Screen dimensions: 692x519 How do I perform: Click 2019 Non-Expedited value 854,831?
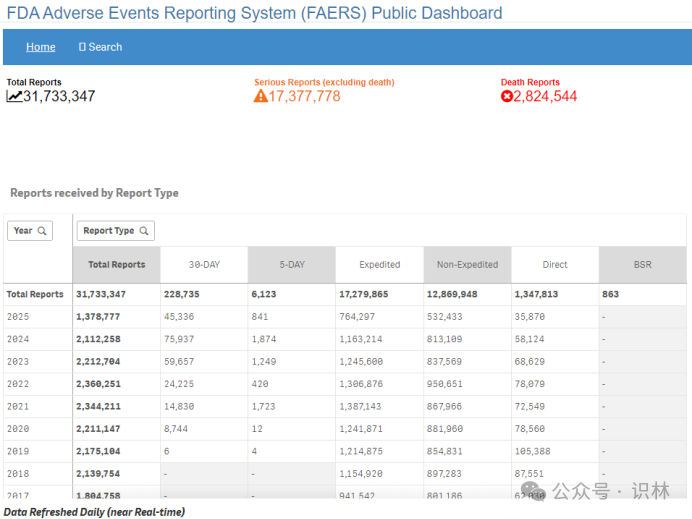[x=444, y=451]
